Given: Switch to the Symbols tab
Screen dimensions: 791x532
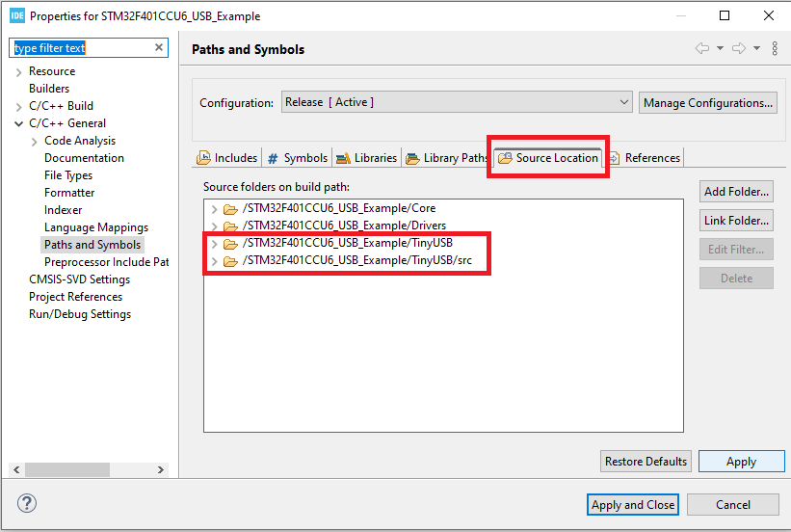Looking at the screenshot, I should click(x=297, y=158).
